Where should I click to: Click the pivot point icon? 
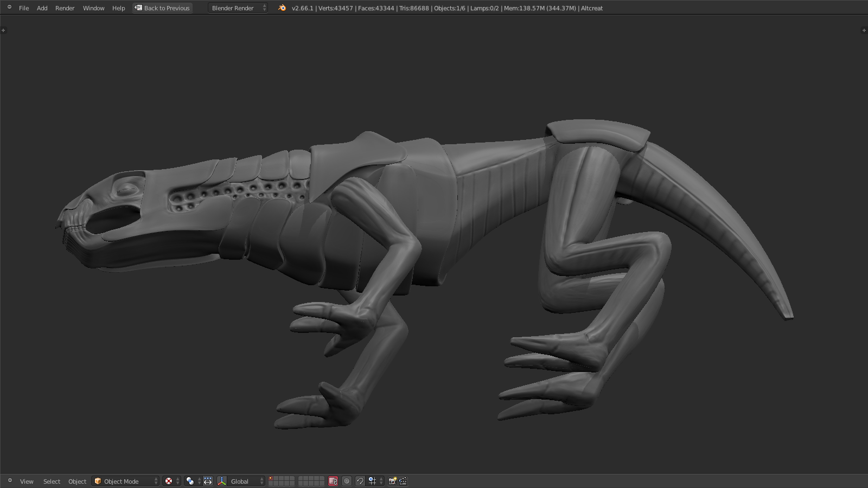coord(190,481)
